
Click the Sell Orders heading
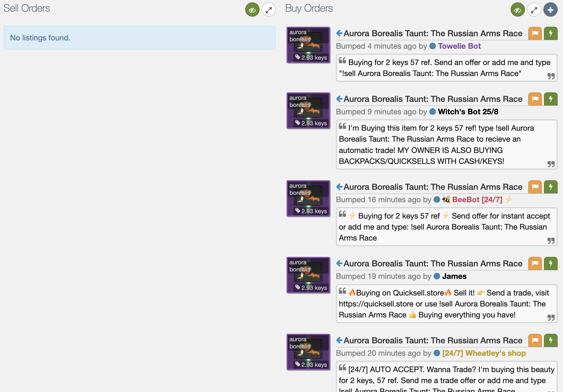coord(27,8)
